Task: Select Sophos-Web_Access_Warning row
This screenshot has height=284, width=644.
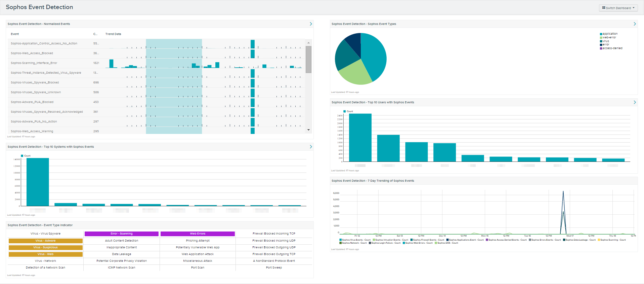Action: (157, 131)
